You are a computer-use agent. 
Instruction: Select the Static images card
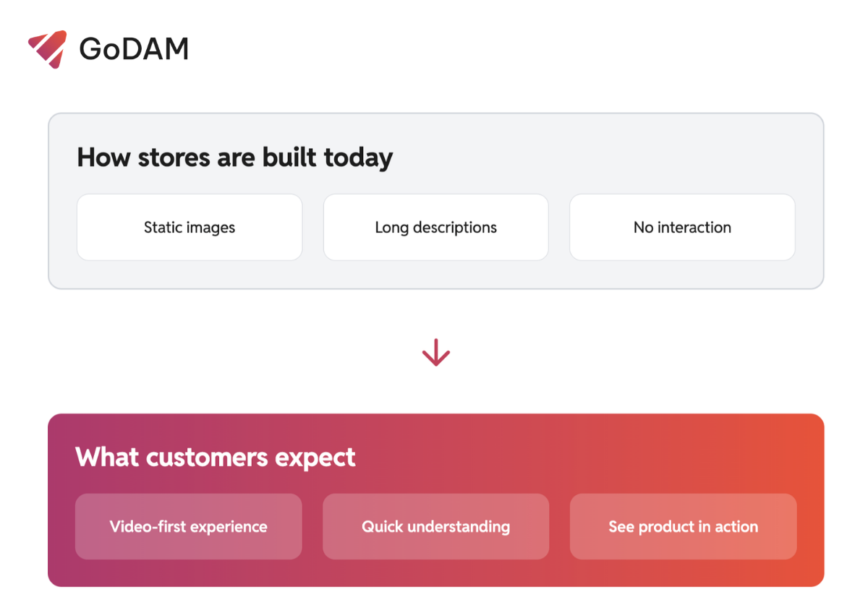point(190,227)
